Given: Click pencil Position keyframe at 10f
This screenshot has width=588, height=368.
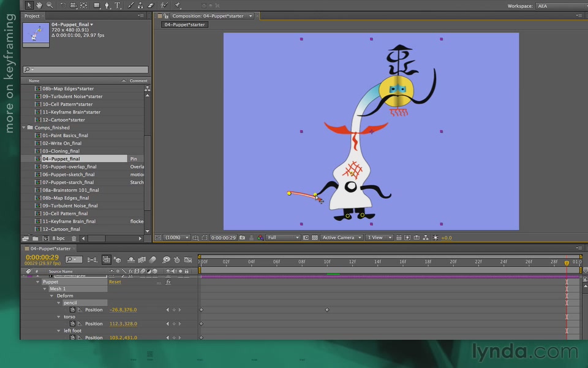Looking at the screenshot, I should point(327,310).
